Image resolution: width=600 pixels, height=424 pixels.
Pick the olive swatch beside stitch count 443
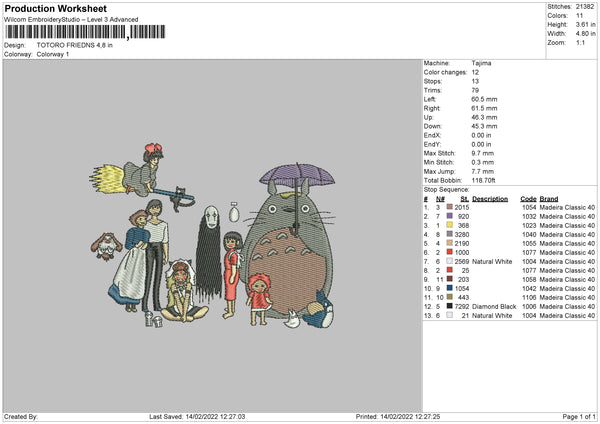click(x=450, y=298)
